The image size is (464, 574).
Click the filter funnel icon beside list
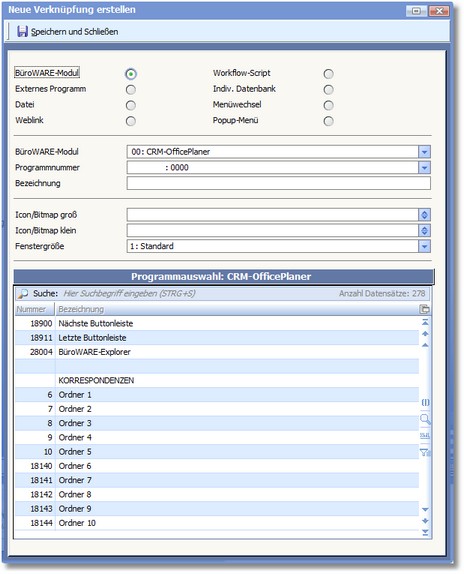tap(425, 452)
